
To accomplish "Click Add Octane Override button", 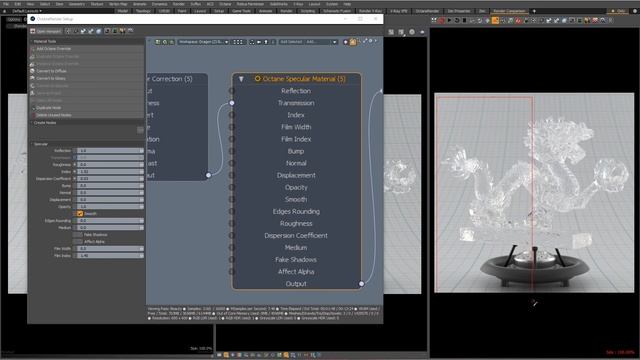I will pos(87,49).
